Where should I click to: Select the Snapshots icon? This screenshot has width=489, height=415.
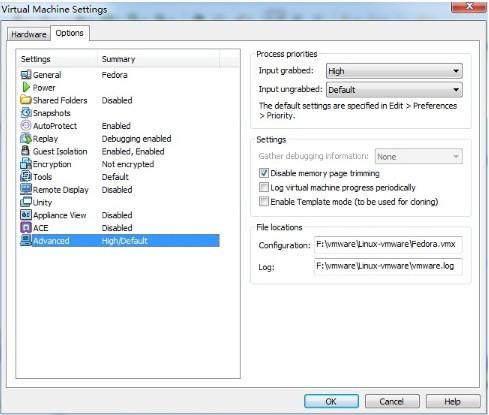[26, 113]
